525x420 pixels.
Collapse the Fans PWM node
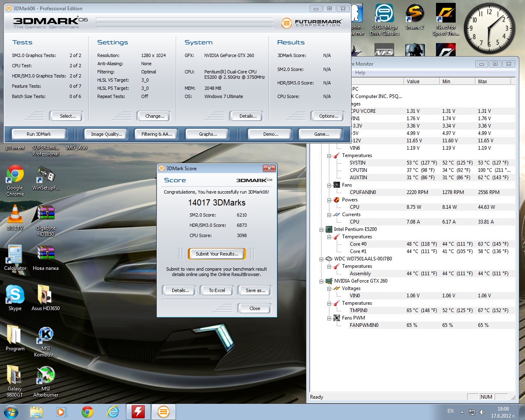[x=329, y=318]
